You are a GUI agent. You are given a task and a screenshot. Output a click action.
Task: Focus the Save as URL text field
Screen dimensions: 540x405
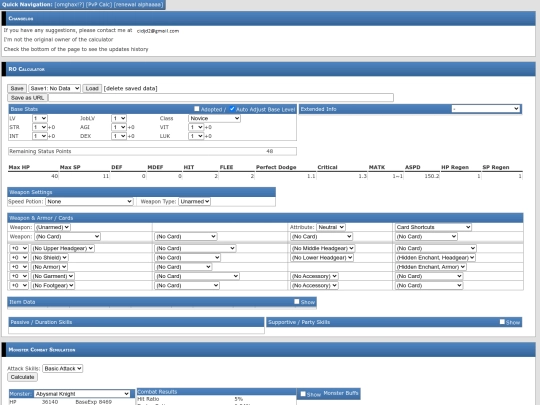221,98
